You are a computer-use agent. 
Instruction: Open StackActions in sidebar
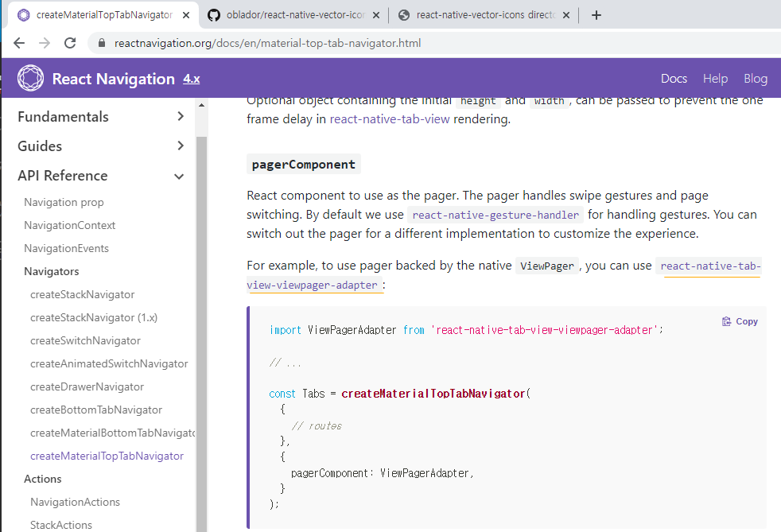pyautogui.click(x=61, y=525)
